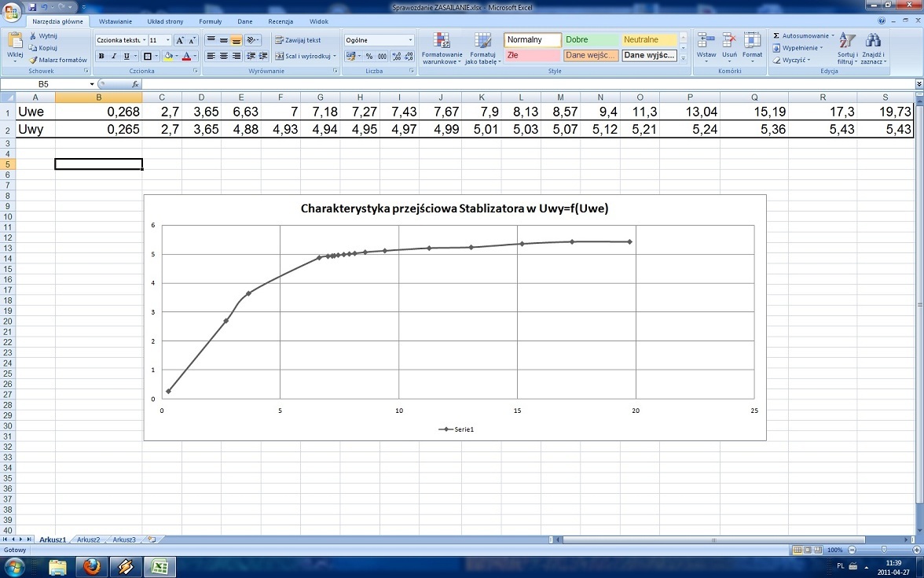Expand the Ogólne number format dropdown
Image resolution: width=924 pixels, height=578 pixels.
(410, 40)
